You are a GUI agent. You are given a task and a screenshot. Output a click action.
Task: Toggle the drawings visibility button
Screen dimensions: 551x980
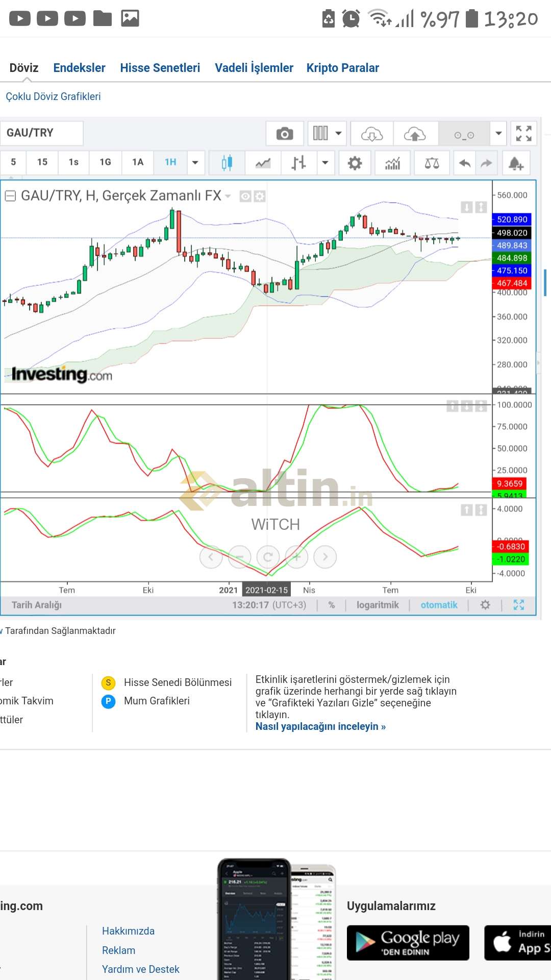coord(464,134)
